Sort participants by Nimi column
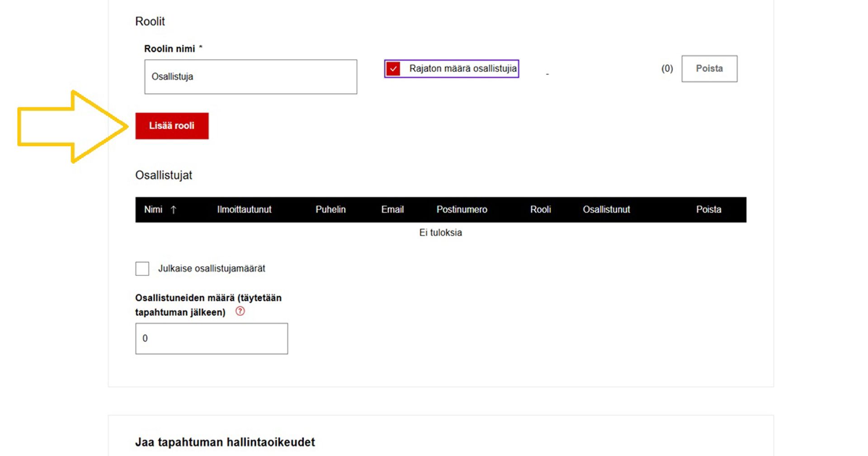The height and width of the screenshot is (456, 868). (153, 209)
